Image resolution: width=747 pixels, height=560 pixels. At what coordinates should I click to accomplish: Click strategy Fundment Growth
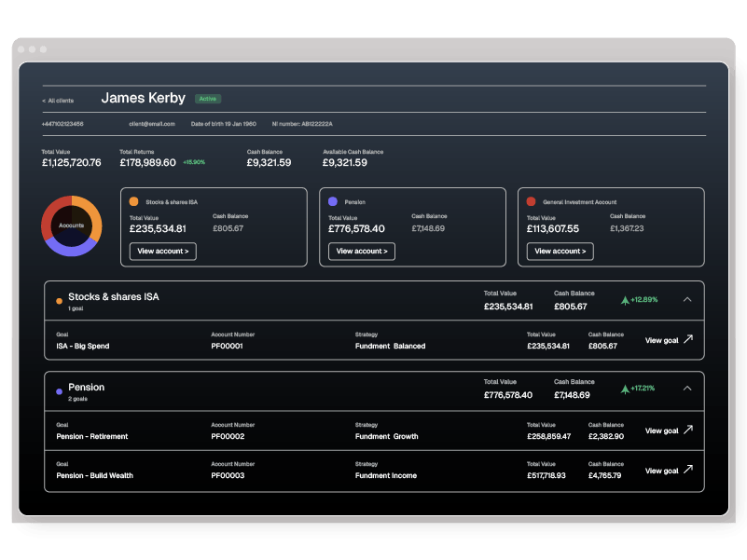coord(386,437)
